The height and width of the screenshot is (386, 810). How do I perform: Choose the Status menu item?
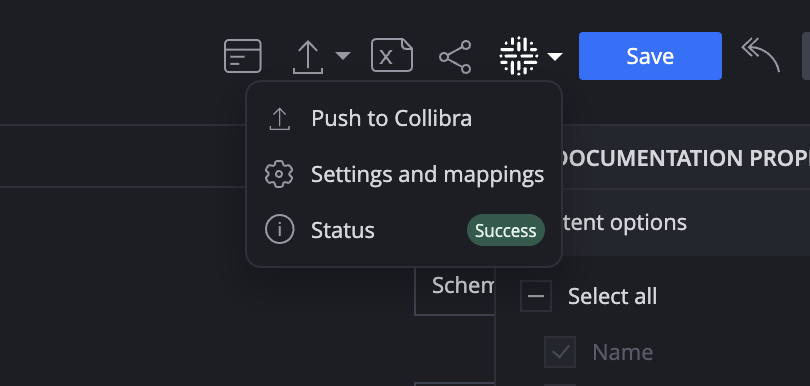coord(404,230)
